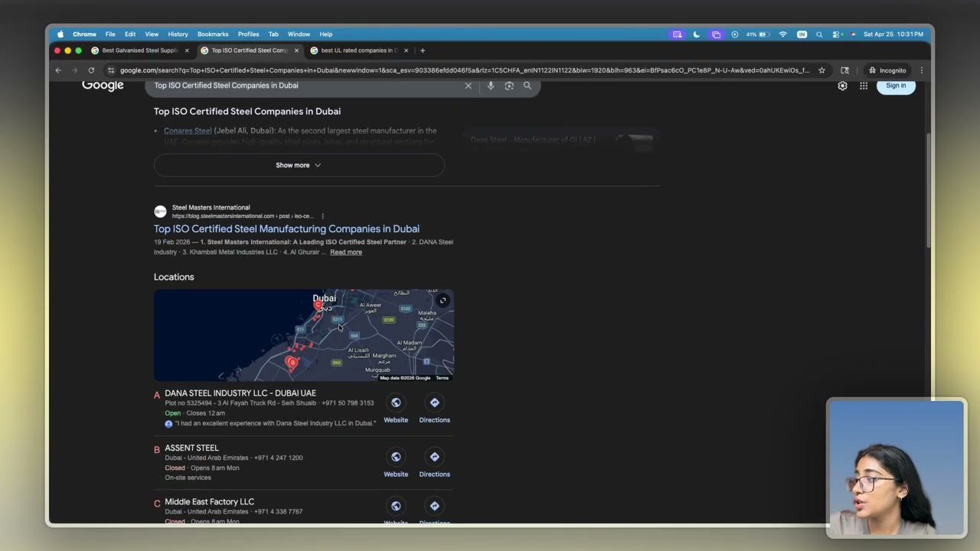This screenshot has height=551, width=980.
Task: Click the address bar URL
Action: coord(464,70)
